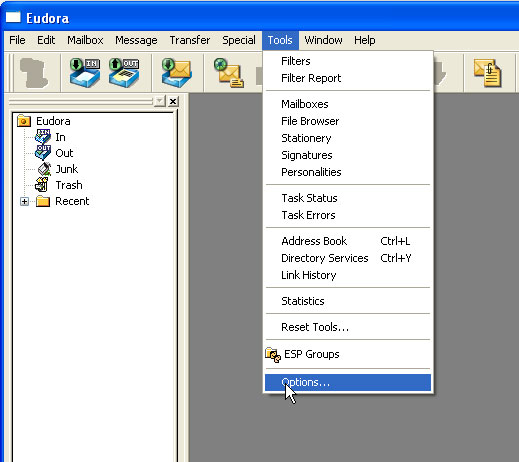Click the Trash mailbox icon in tree
Viewport: 519px width, 462px height.
[x=42, y=185]
